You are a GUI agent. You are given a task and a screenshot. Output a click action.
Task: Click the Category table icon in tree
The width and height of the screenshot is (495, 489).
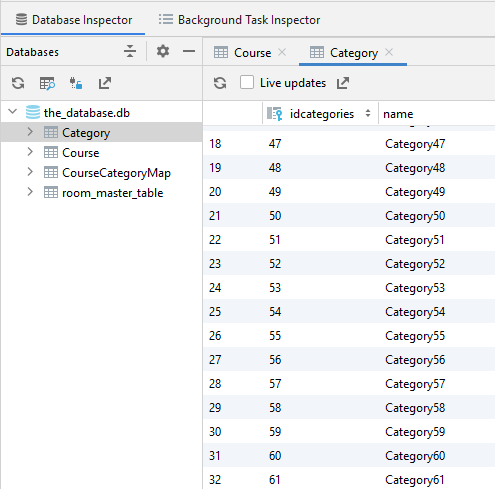coord(51,132)
